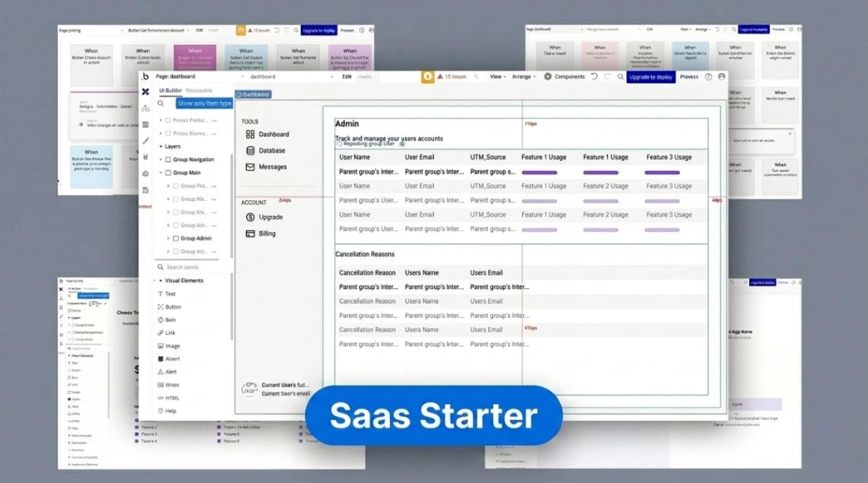Open the View dropdown menu
This screenshot has width=868, height=483.
[x=498, y=77]
